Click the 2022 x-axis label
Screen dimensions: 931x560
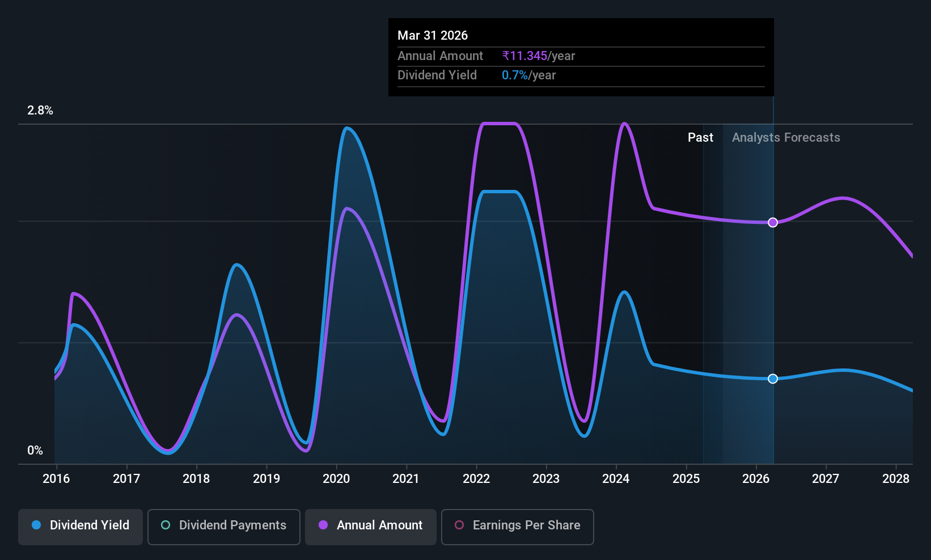pyautogui.click(x=476, y=479)
